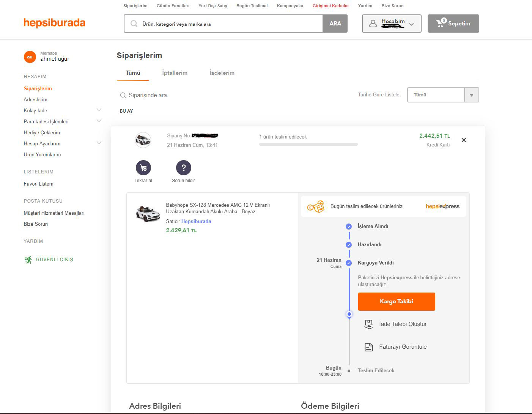Expand Para İadesi İşlemleri in sidebar
Viewport: 532px width, 414px height.
coord(99,121)
